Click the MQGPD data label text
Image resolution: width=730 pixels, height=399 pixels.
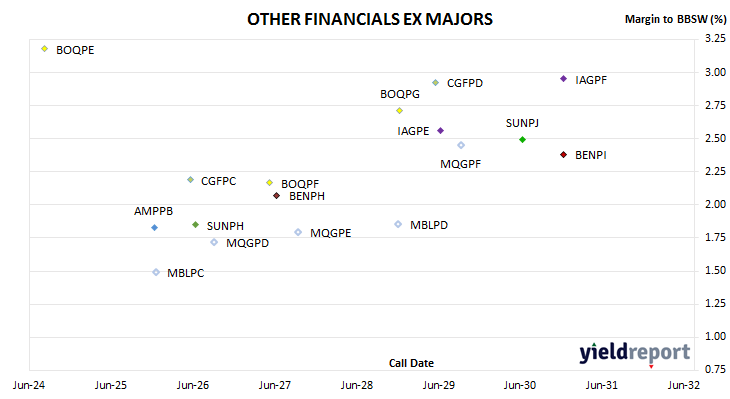point(247,243)
